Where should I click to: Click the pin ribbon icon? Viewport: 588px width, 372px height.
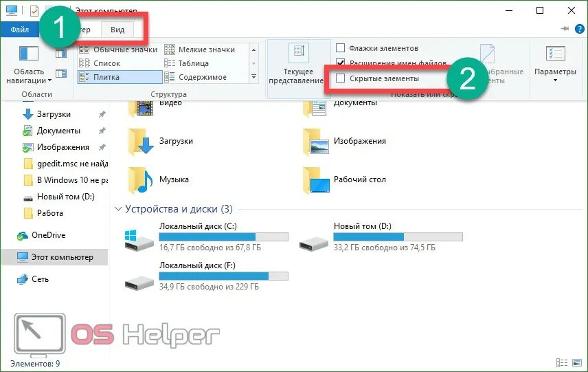point(565,28)
